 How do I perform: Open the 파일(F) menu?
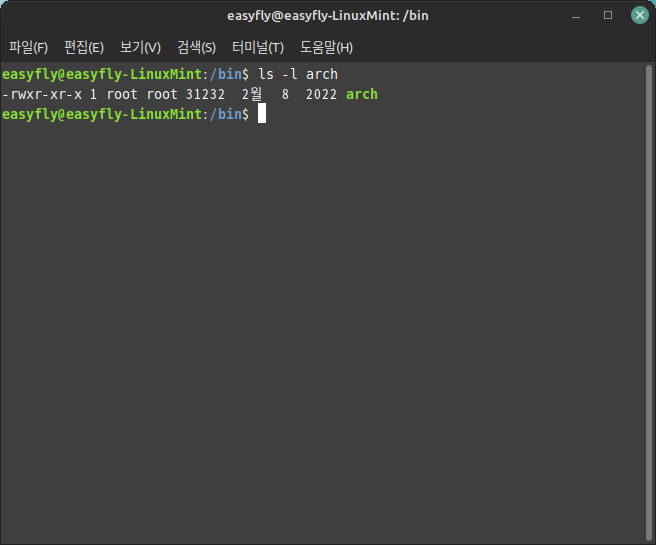point(28,47)
